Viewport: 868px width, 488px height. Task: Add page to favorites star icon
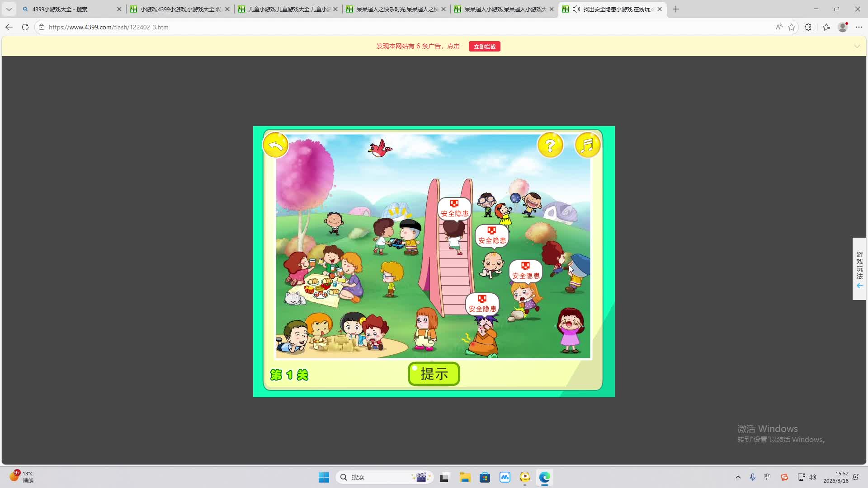pyautogui.click(x=792, y=27)
